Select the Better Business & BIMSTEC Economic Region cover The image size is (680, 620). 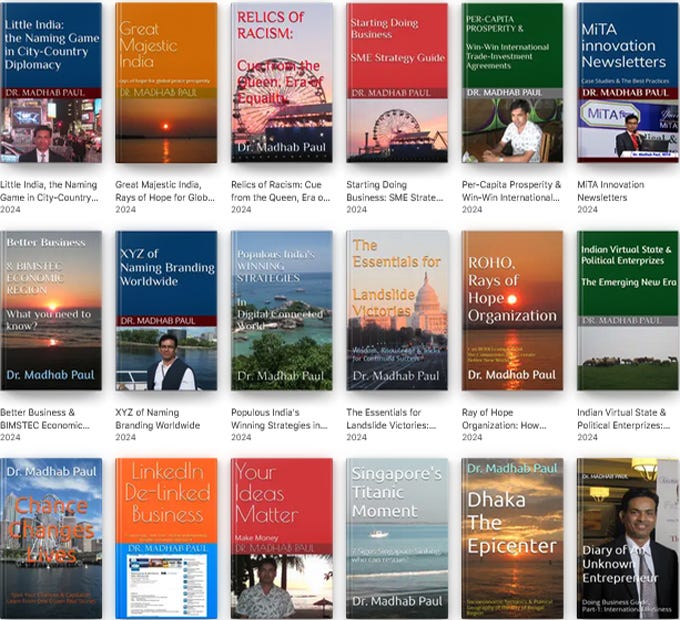[51, 310]
